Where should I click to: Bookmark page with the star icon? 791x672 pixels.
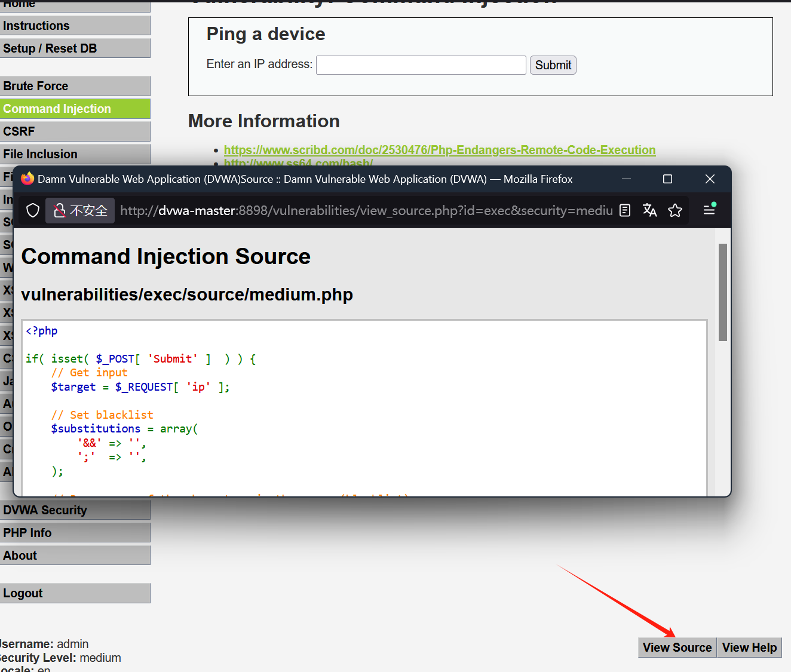(x=675, y=210)
